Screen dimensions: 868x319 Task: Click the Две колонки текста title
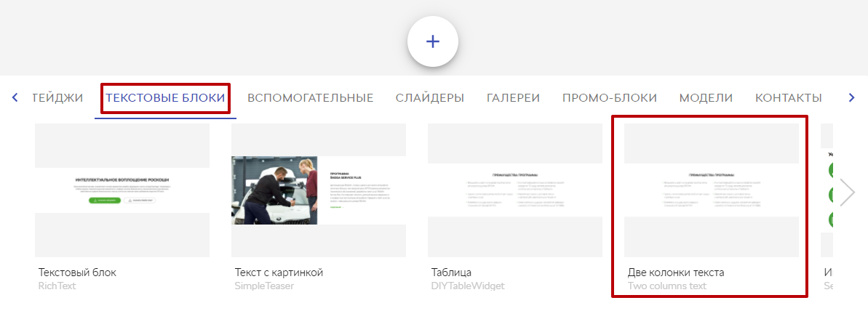(676, 272)
